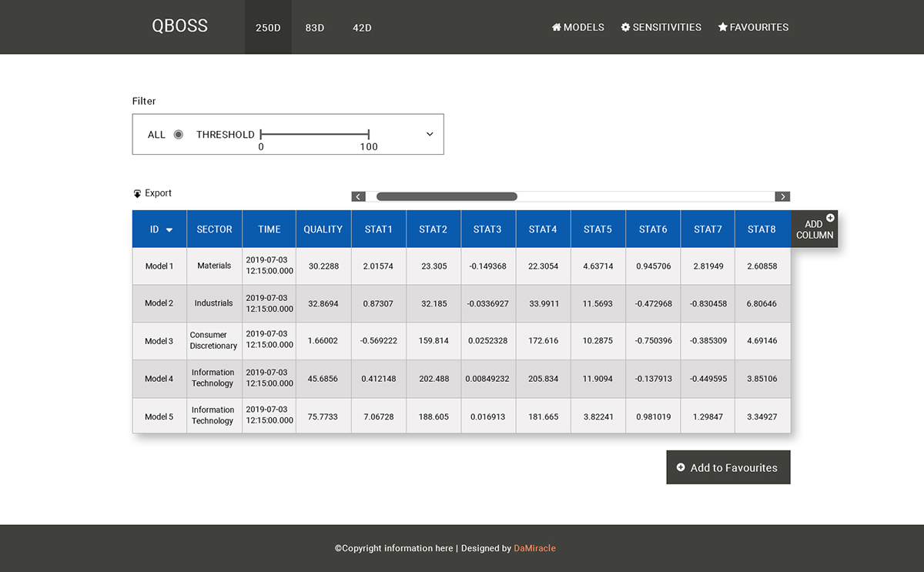Open the FAVOURITES menu
The width and height of the screenshot is (924, 572).
(x=753, y=27)
